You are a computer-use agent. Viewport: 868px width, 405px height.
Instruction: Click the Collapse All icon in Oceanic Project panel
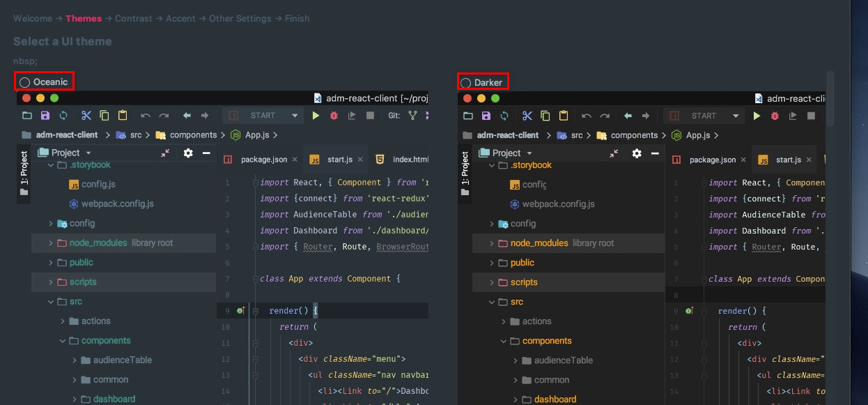pos(165,153)
